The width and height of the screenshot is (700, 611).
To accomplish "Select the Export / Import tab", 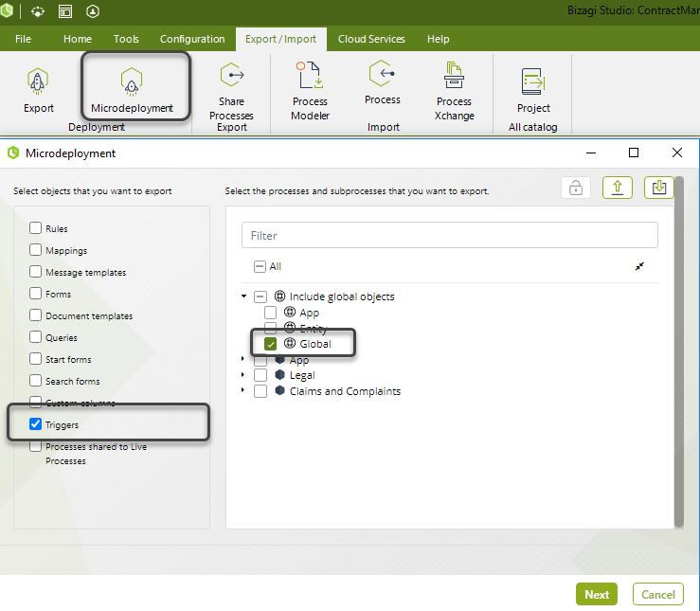I will coord(280,39).
